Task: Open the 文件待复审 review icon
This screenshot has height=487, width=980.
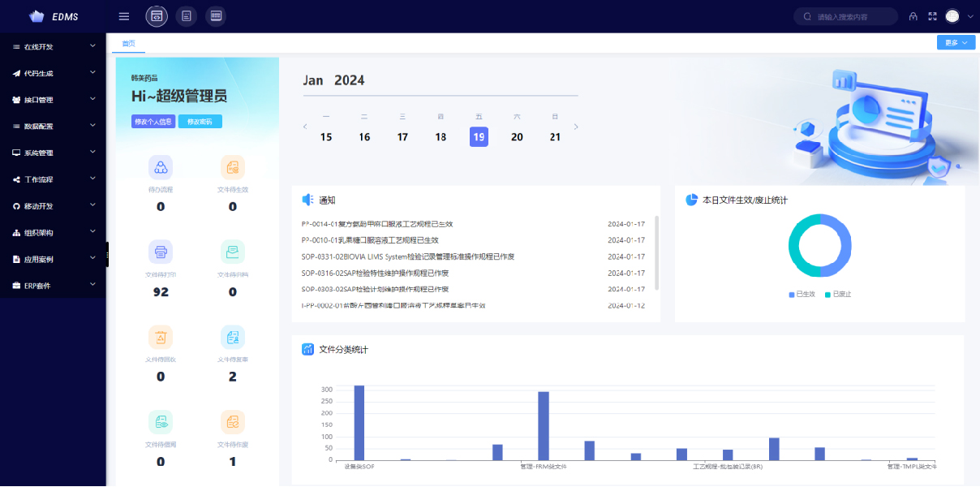Action: (x=233, y=337)
